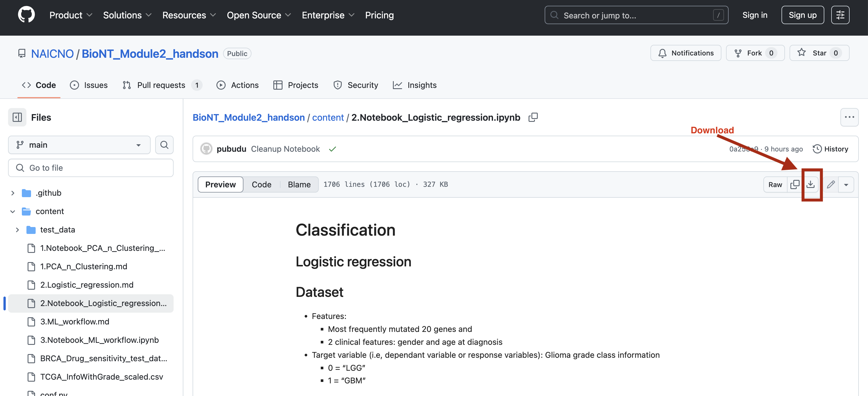This screenshot has width=868, height=396.
Task: Click the Notifications button
Action: pos(686,53)
